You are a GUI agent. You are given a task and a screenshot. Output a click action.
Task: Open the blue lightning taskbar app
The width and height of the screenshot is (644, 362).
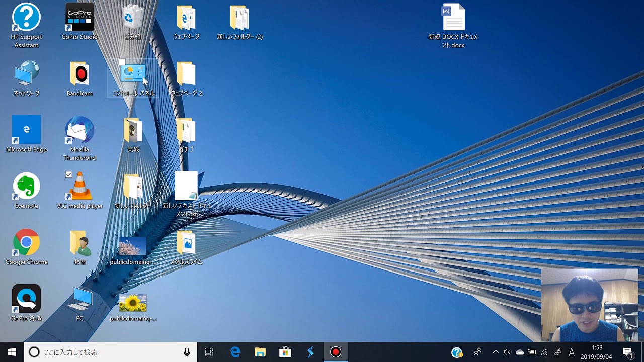point(310,352)
